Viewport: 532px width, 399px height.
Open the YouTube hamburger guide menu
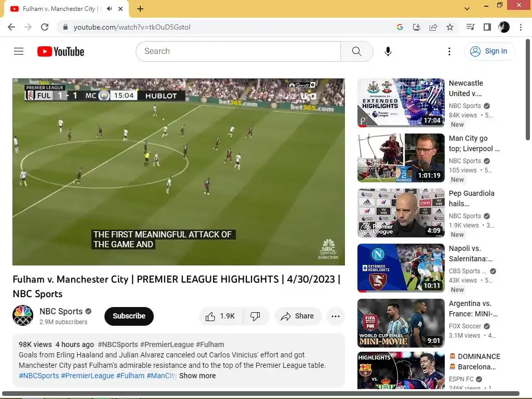pos(19,51)
